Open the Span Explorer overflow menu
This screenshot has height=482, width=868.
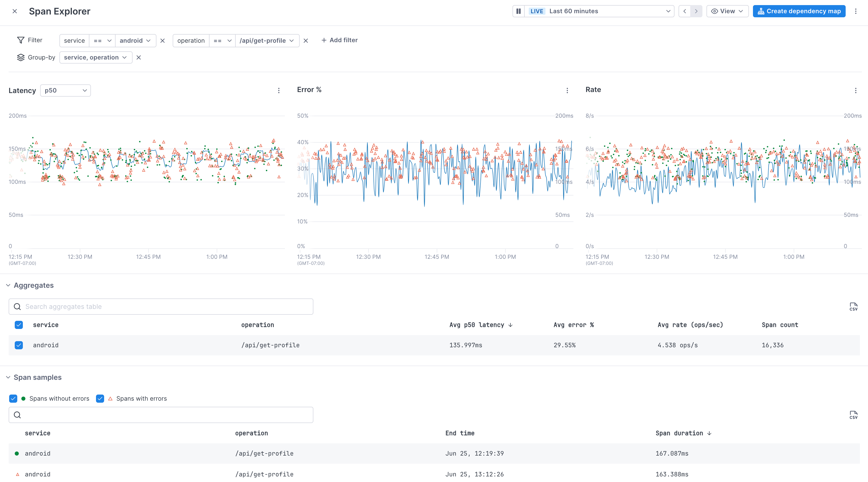point(856,11)
